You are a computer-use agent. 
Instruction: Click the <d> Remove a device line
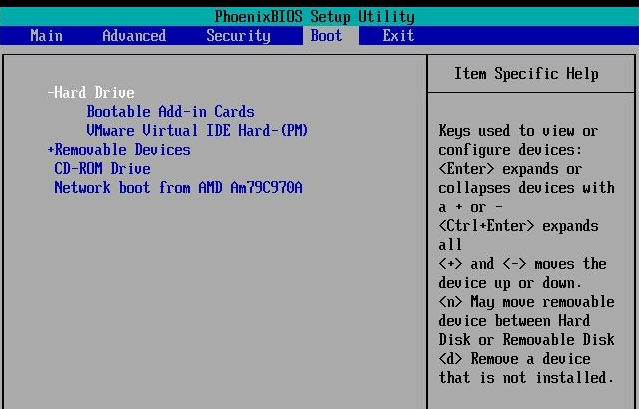[x=514, y=359]
